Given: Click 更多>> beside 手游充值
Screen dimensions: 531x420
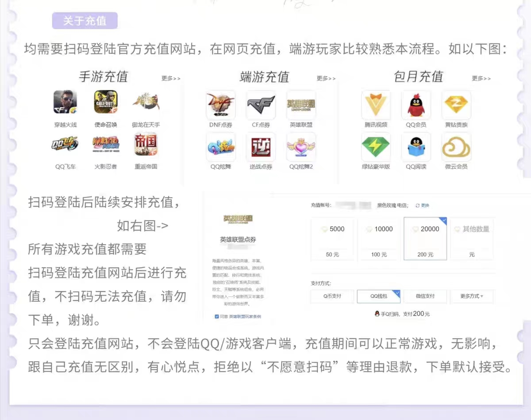Looking at the screenshot, I should (x=171, y=78).
